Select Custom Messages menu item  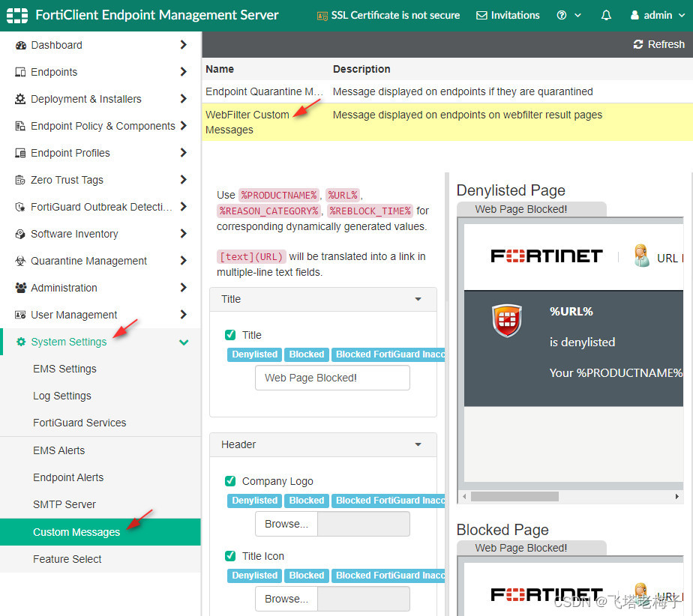(100, 532)
